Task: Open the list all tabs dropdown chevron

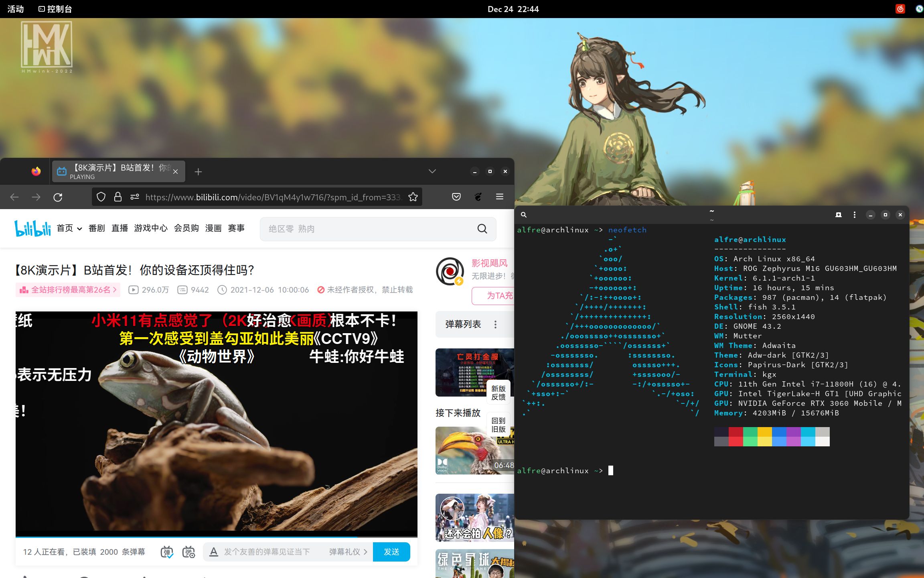Action: [432, 171]
